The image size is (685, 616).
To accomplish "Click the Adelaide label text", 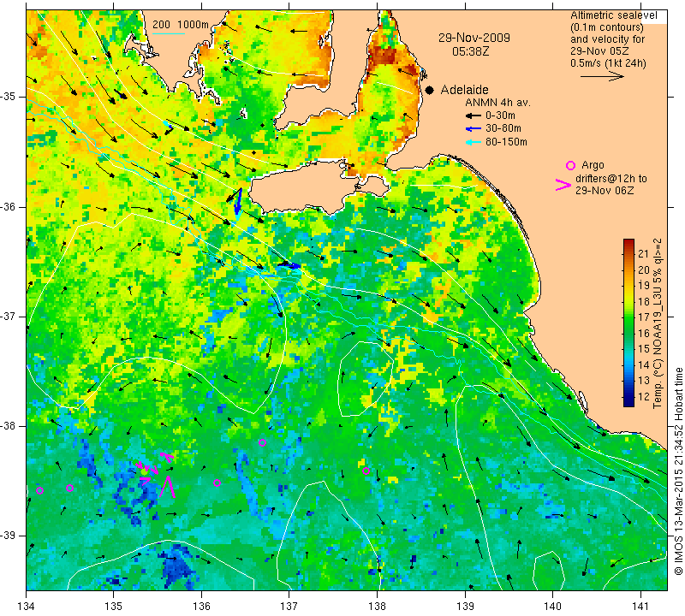I will tap(464, 90).
